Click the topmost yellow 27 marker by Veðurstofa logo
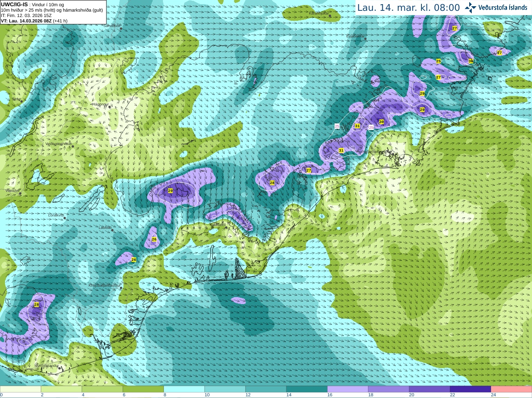Viewport: 532px width, 398px height. (x=455, y=28)
